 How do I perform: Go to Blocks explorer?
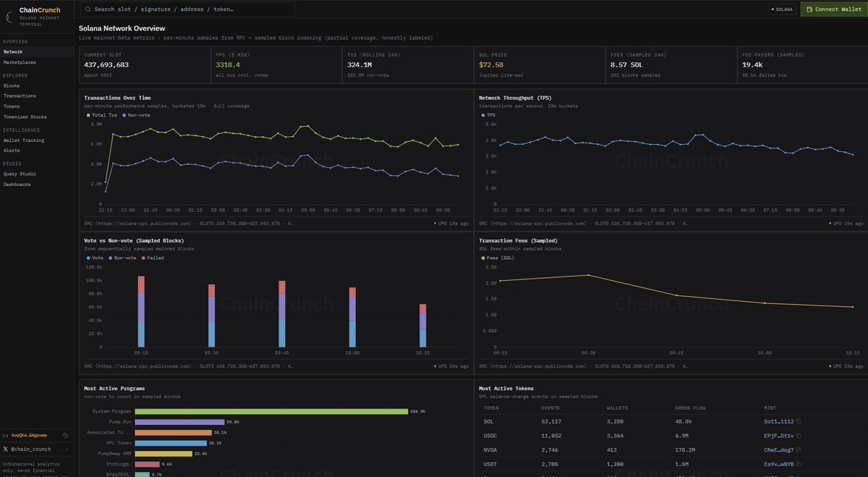(x=37, y=85)
